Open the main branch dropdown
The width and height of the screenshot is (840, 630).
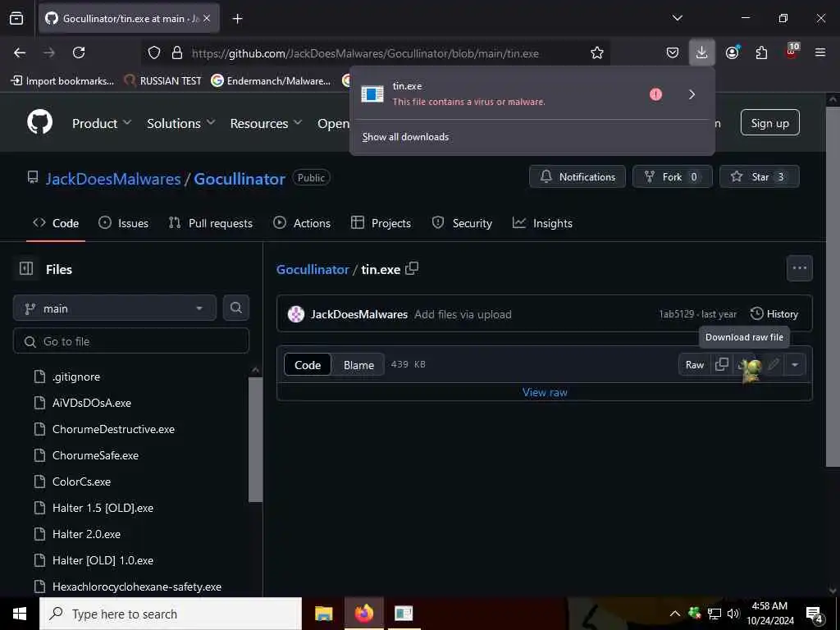click(115, 308)
